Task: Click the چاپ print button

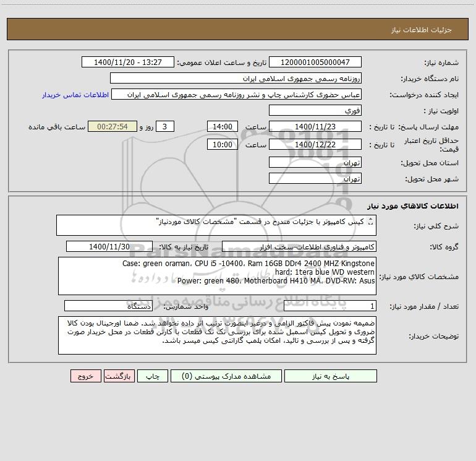Action: (153, 376)
